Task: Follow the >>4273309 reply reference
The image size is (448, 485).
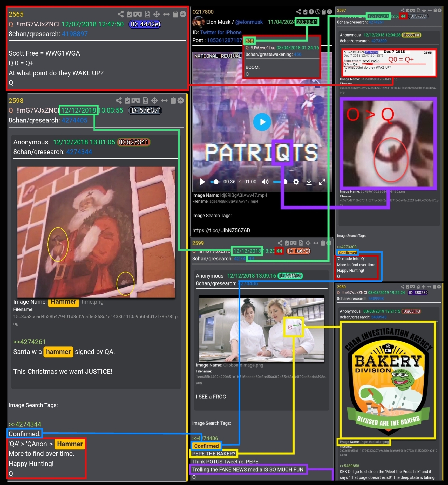Action: point(347,247)
